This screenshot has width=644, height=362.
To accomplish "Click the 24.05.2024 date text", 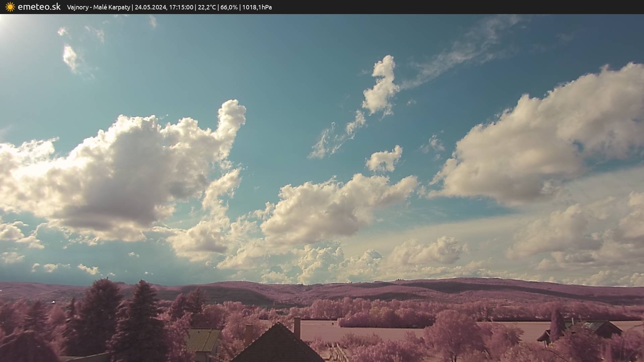I will click(x=150, y=7).
